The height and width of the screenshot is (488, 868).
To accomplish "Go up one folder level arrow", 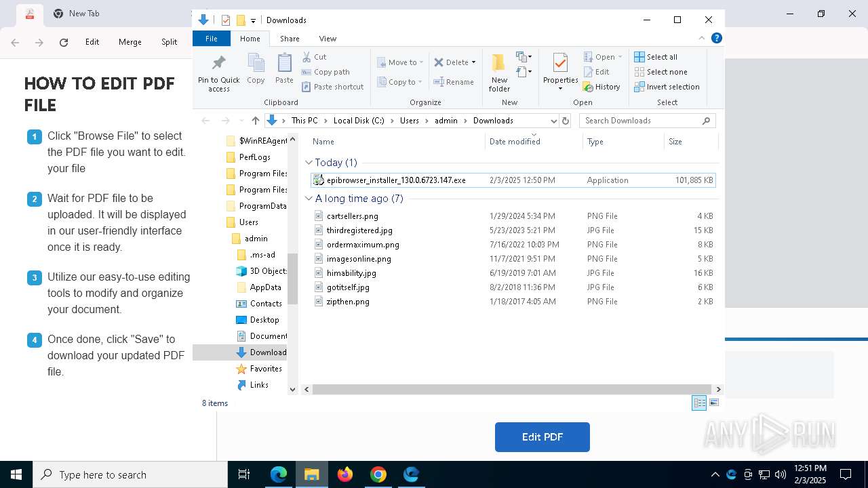I will tap(255, 121).
